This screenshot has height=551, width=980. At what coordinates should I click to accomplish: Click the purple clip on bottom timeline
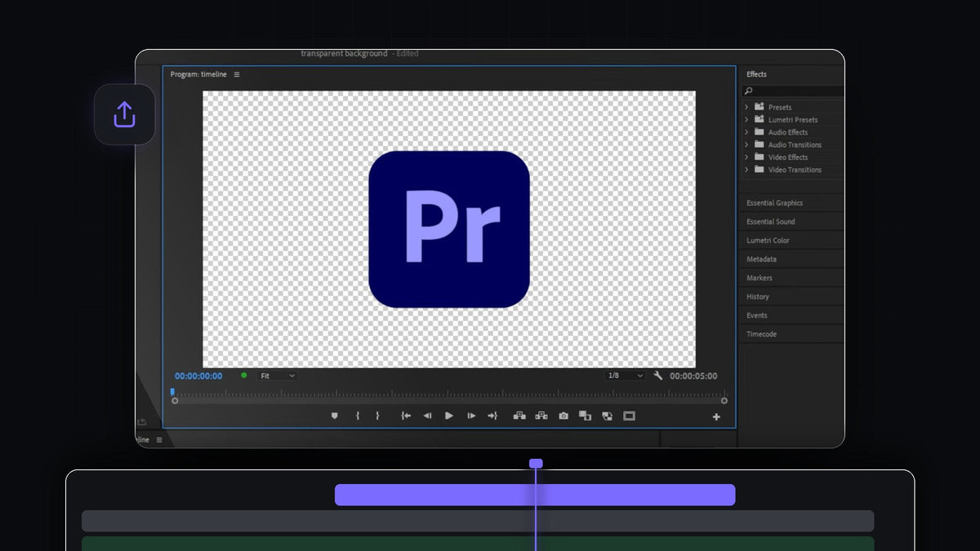535,495
